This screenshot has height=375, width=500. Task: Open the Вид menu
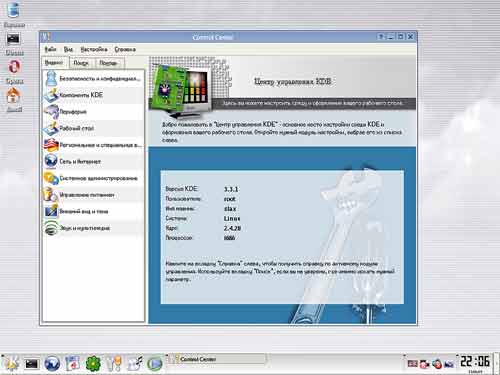68,49
